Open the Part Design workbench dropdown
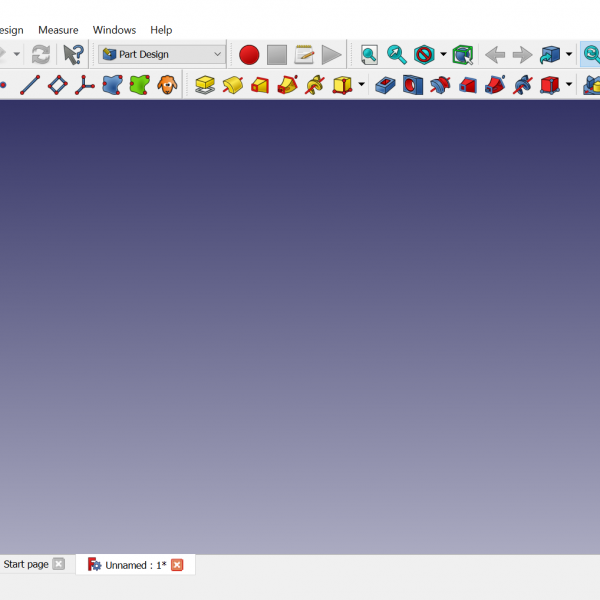Screen dimensions: 600x600 [x=162, y=54]
